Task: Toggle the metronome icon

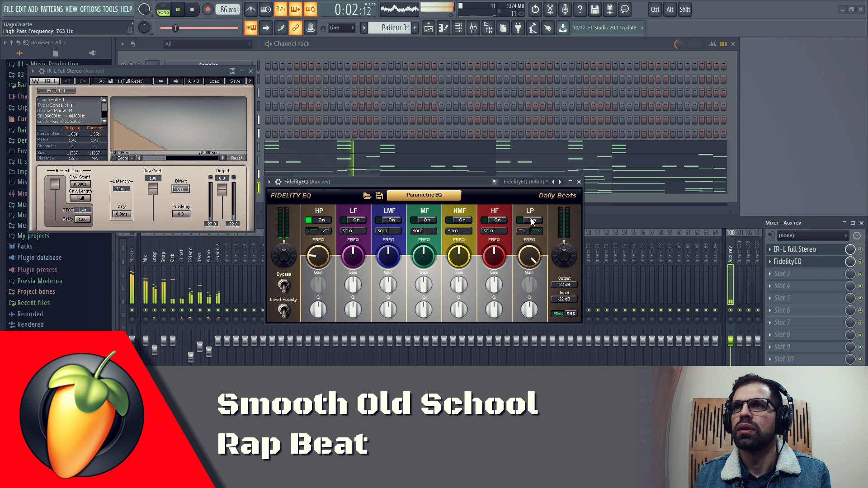Action: pos(251,9)
